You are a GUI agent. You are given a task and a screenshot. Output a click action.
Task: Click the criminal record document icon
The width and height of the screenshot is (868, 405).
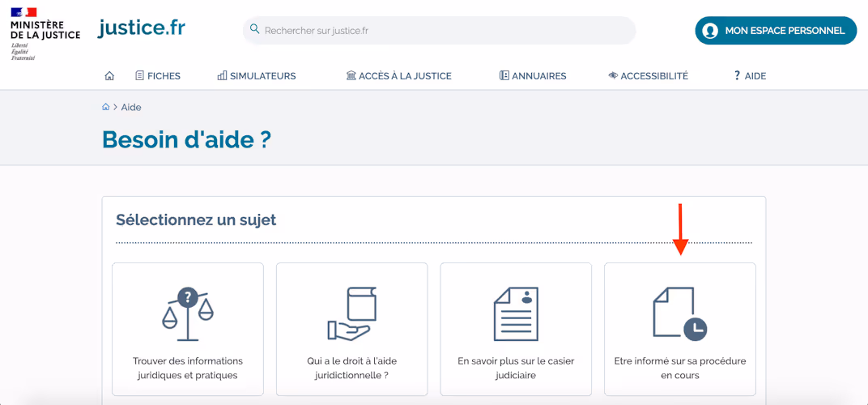516,313
